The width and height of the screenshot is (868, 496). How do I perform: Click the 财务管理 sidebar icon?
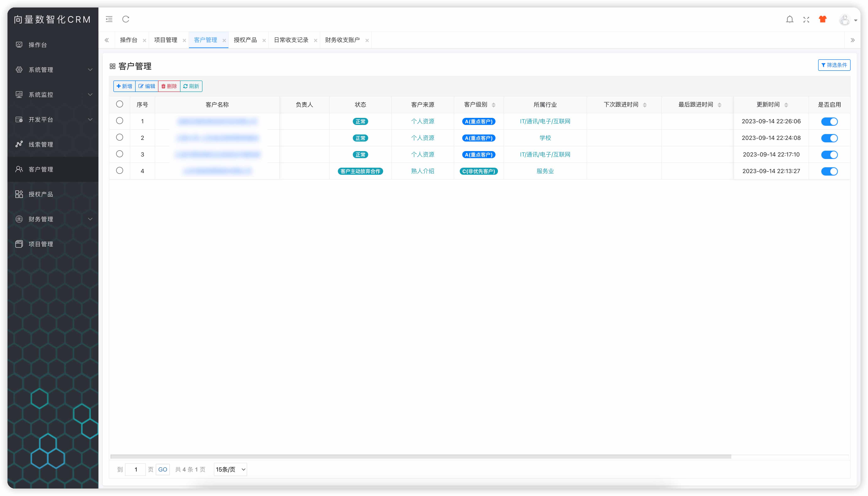[19, 219]
